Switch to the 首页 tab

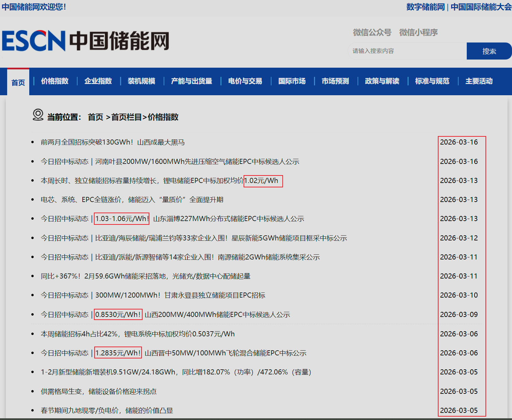[x=18, y=82]
